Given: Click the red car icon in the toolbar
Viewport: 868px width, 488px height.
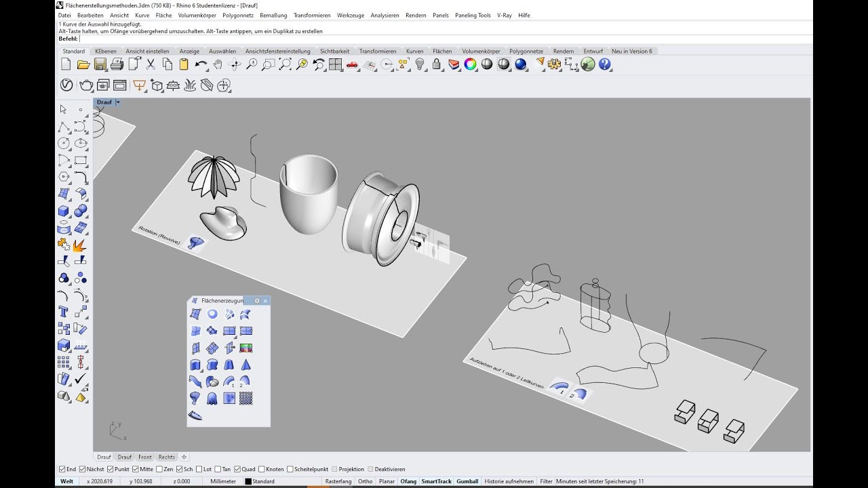Looking at the screenshot, I should coord(352,64).
